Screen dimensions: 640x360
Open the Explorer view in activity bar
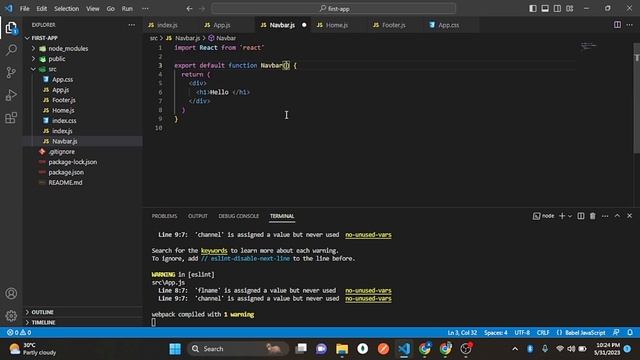tap(11, 28)
